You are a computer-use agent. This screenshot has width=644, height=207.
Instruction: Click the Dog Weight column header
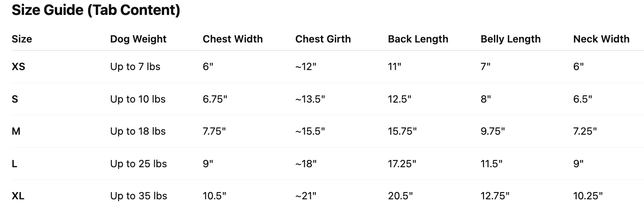pos(138,39)
